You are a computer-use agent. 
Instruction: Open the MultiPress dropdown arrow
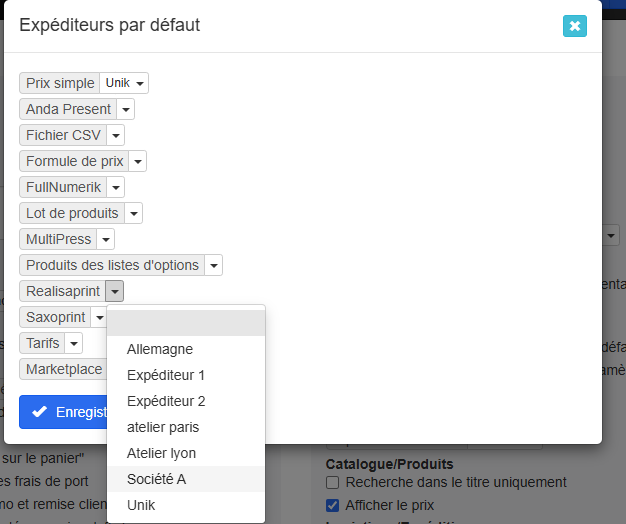point(106,239)
